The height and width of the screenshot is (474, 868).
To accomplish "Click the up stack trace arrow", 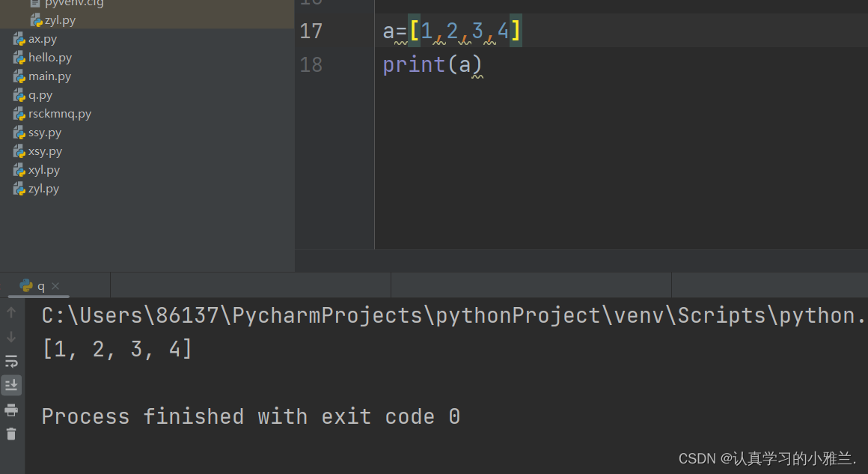I will click(11, 312).
